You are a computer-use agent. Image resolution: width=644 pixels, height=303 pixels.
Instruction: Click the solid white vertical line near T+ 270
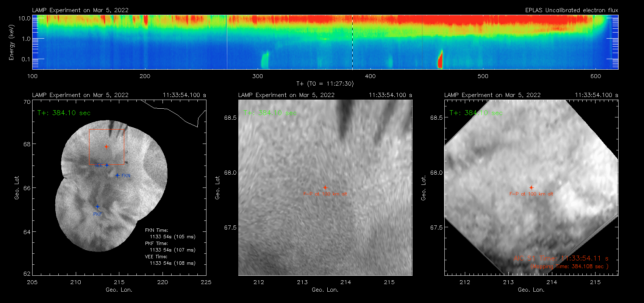(x=227, y=42)
